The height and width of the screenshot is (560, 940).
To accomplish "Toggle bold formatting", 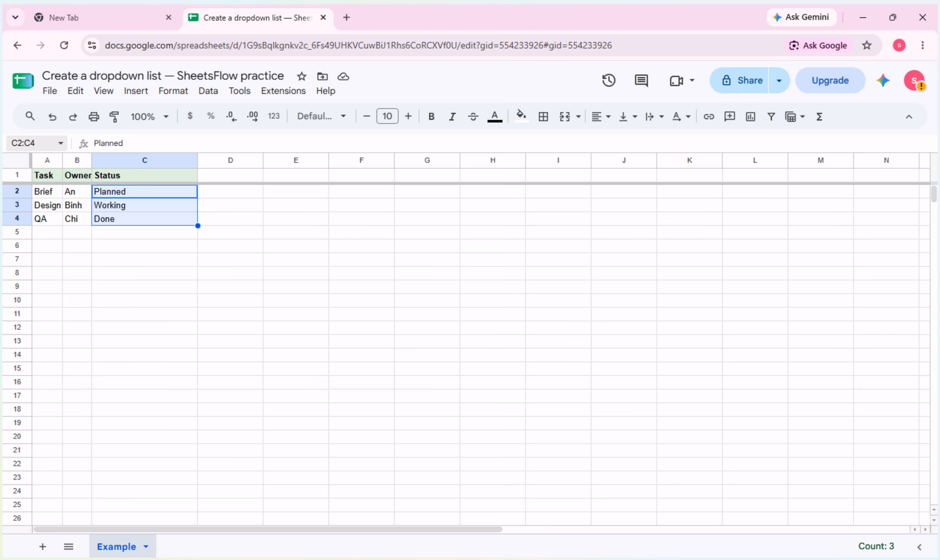I will coord(431,116).
